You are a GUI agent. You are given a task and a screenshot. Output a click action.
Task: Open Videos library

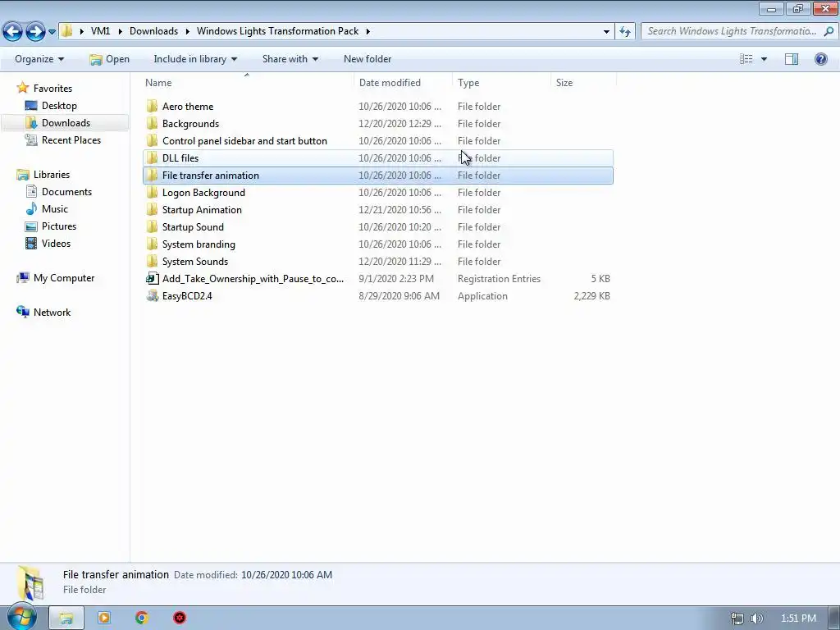56,243
